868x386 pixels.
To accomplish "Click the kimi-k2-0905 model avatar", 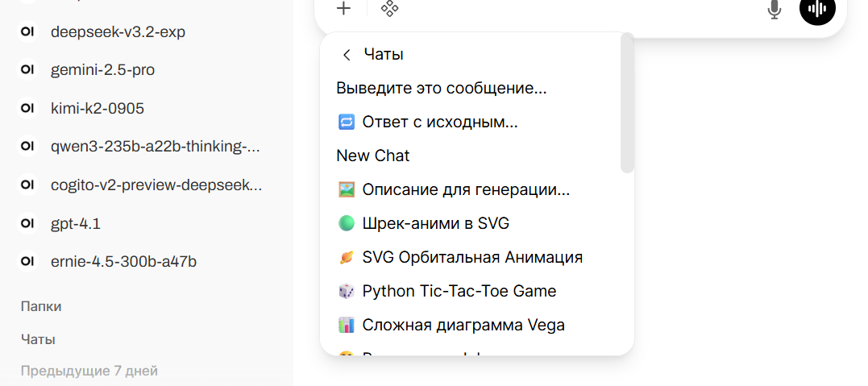I will [27, 109].
